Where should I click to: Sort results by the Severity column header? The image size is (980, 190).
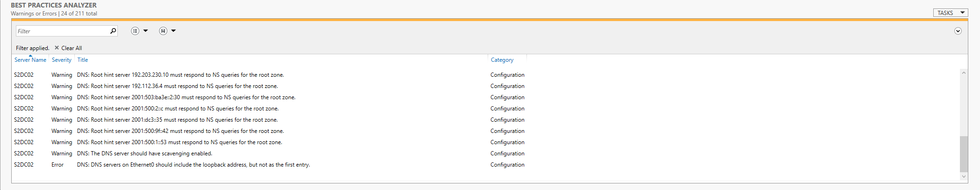pyautogui.click(x=62, y=60)
